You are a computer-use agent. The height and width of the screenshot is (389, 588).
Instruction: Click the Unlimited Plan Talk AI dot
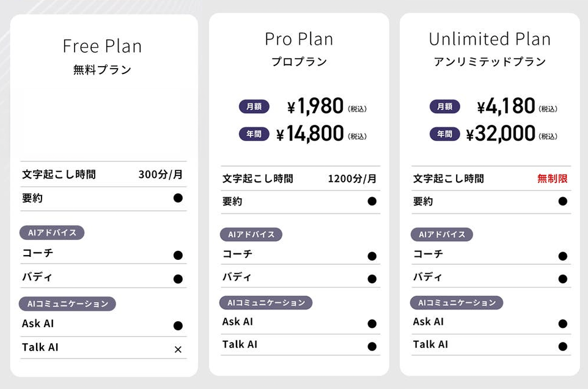click(562, 346)
